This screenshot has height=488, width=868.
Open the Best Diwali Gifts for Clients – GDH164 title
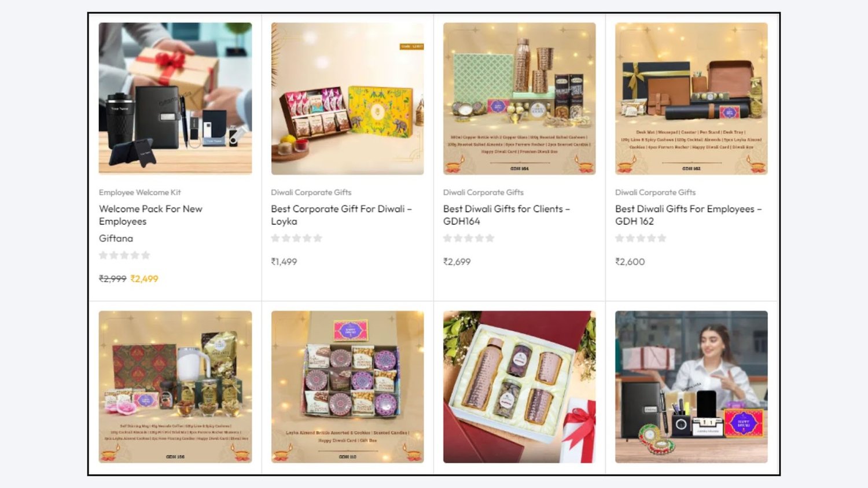506,215
